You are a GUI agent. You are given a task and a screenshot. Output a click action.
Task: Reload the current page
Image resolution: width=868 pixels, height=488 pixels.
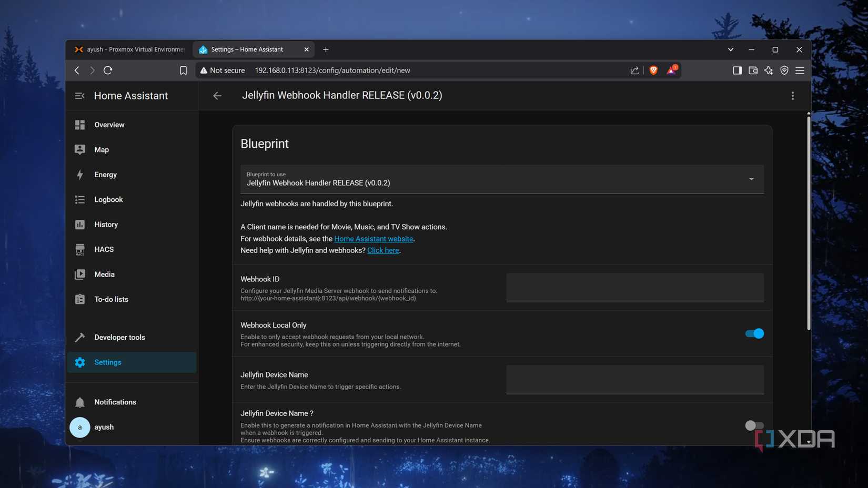tap(108, 70)
